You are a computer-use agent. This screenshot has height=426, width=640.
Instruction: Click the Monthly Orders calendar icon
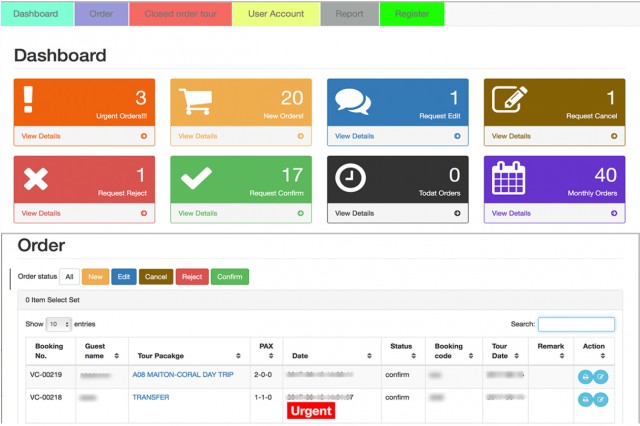(x=509, y=179)
